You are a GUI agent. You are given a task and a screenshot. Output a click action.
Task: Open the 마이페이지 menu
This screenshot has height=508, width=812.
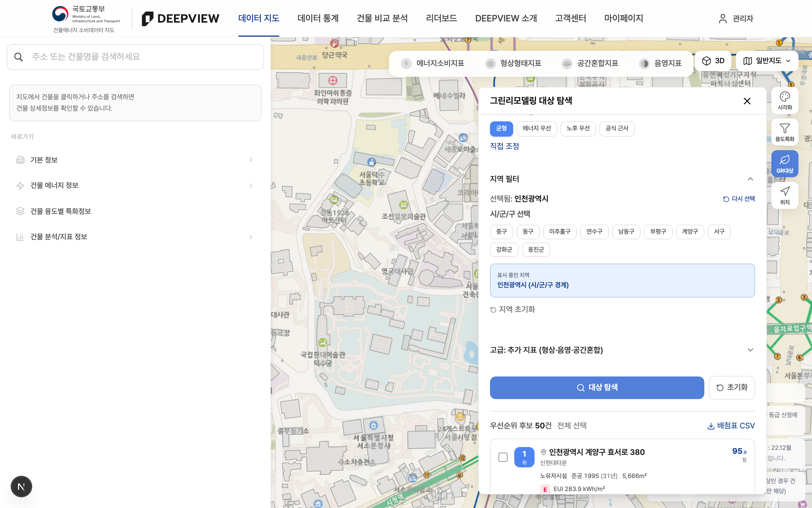623,18
